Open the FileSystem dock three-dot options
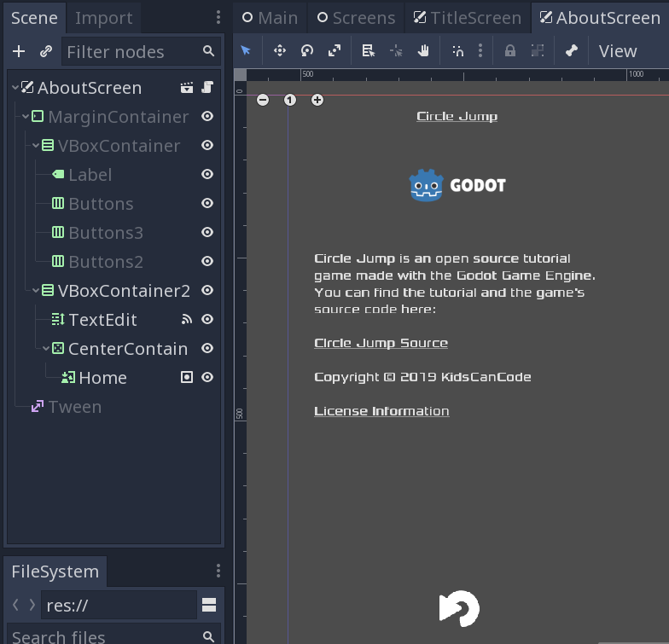669x644 pixels. point(218,571)
